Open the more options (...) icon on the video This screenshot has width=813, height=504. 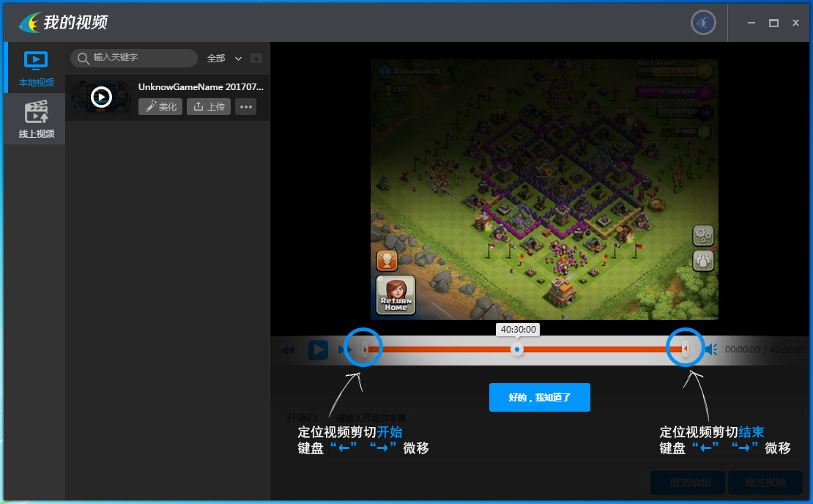pos(245,106)
